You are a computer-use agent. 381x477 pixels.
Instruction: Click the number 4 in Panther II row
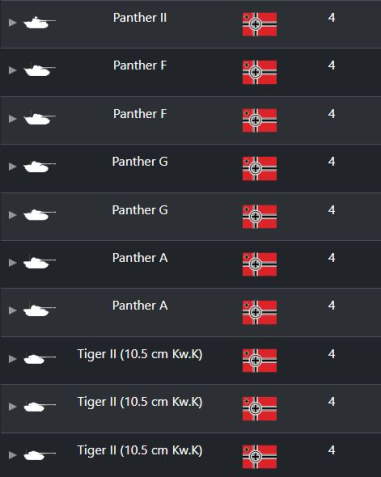tap(331, 18)
